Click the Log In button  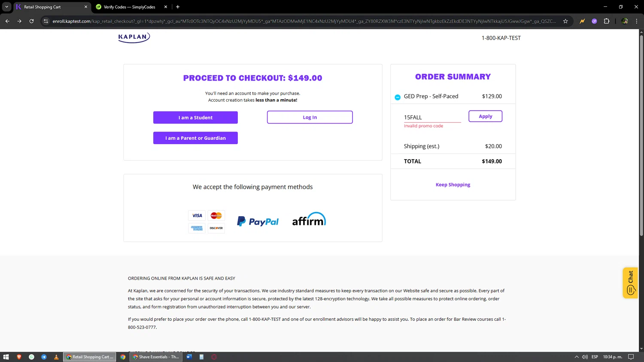310,117
